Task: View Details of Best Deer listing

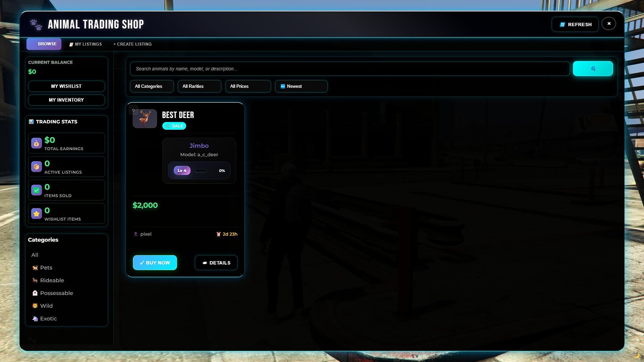Action: pyautogui.click(x=216, y=263)
